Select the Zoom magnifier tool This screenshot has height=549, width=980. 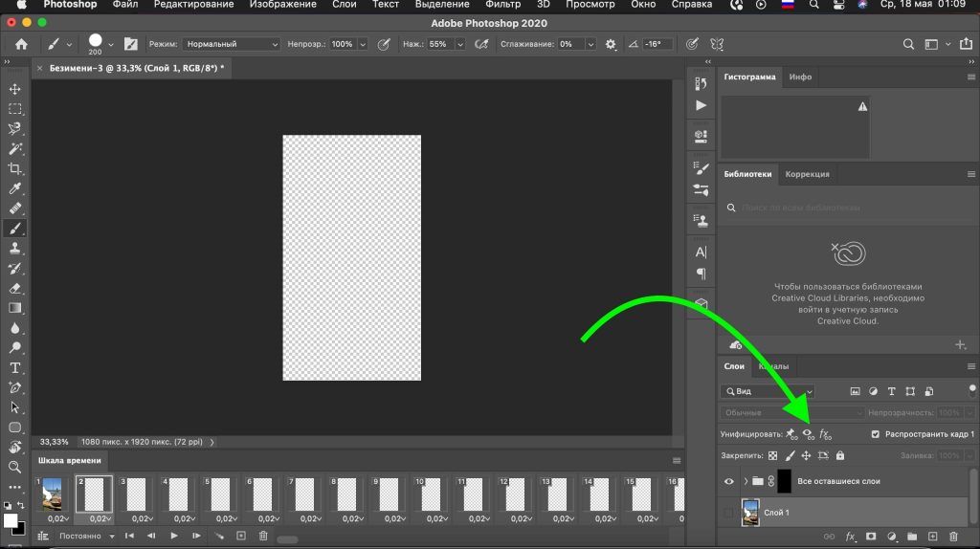[x=15, y=468]
